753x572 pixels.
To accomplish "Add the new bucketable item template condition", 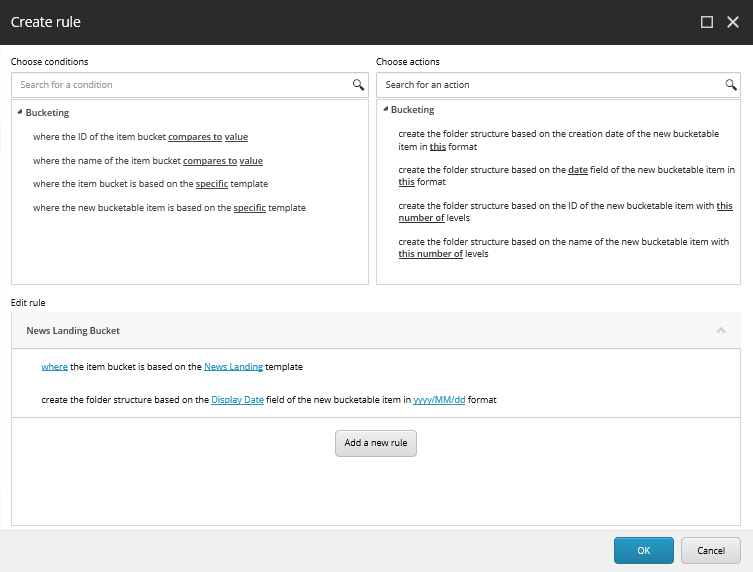I will (169, 208).
